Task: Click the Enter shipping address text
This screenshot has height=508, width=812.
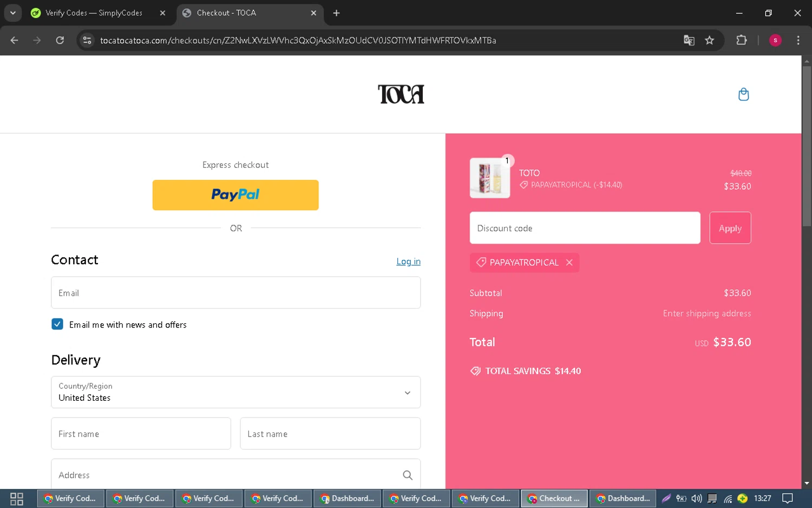Action: (x=707, y=313)
